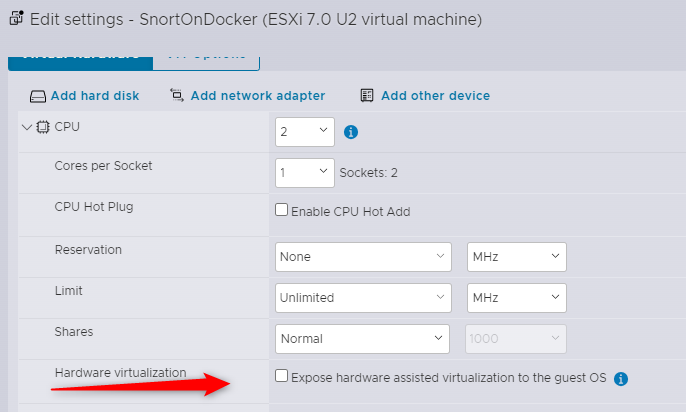Viewport: 686px width, 412px height.
Task: Open the Shares dropdown showing Normal
Action: (x=364, y=339)
